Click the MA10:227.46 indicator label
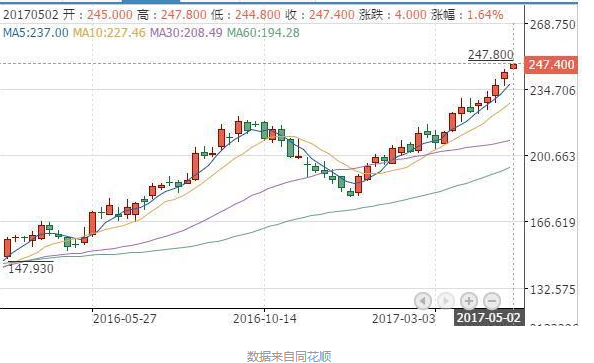 [109, 33]
